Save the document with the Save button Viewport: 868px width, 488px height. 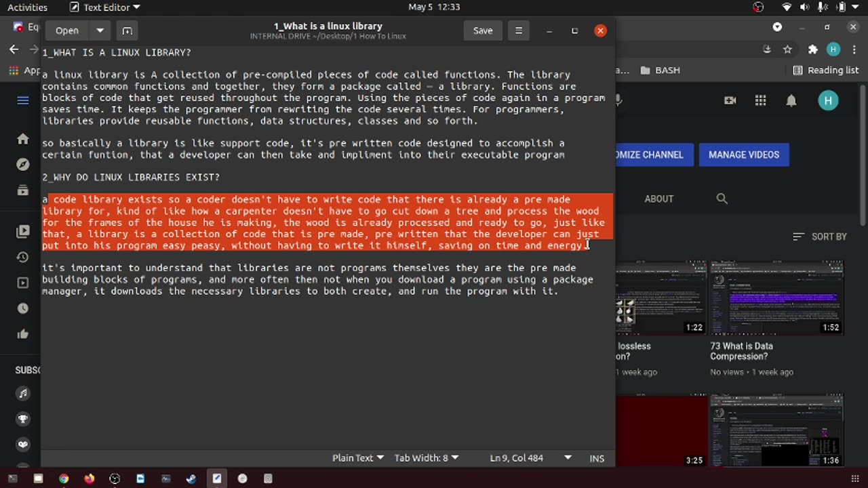click(482, 30)
